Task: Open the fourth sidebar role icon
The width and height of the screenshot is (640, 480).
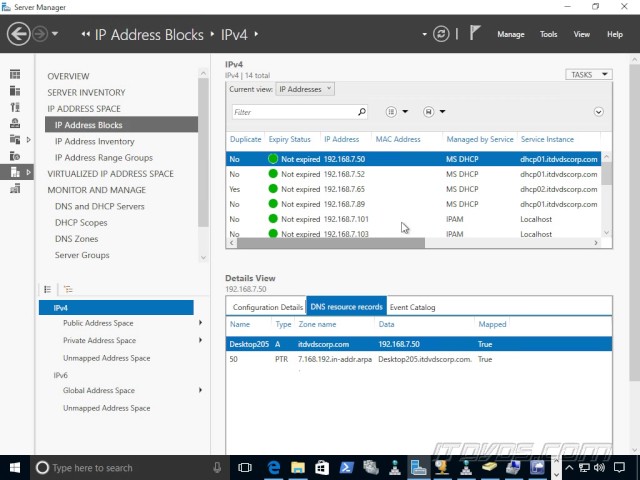Action: point(15,123)
